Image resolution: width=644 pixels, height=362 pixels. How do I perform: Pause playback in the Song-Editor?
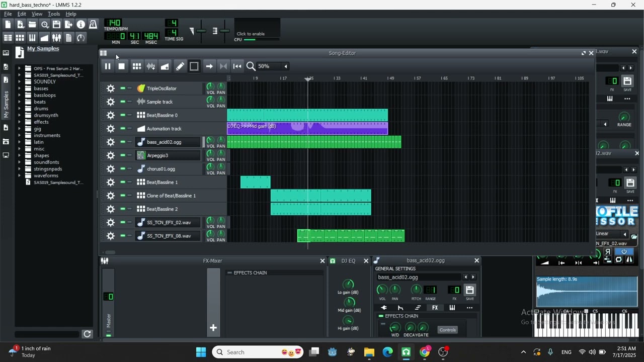107,66
